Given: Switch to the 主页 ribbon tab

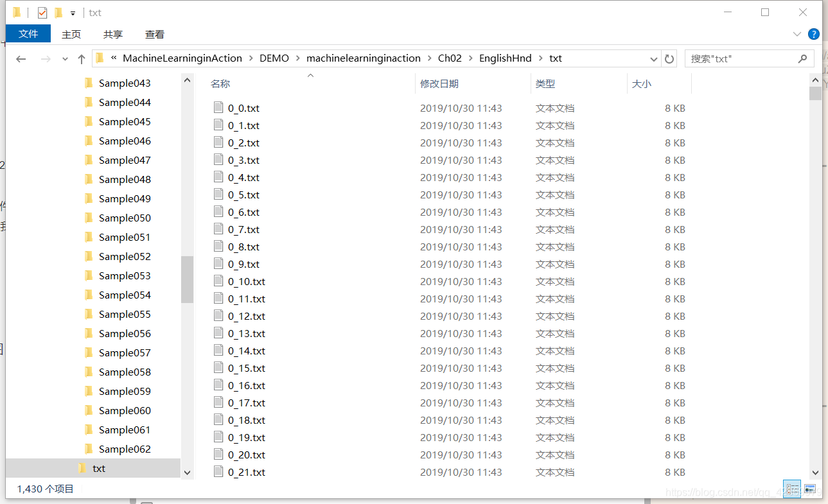Looking at the screenshot, I should (x=71, y=35).
